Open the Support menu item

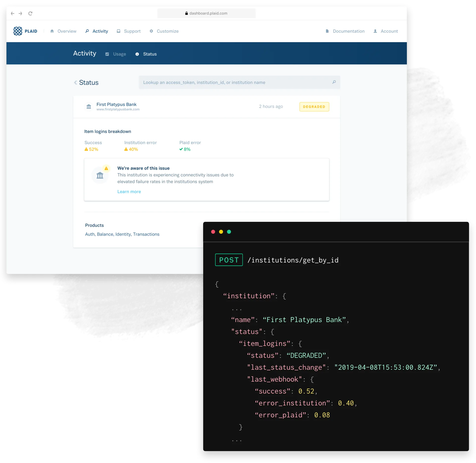(x=132, y=31)
